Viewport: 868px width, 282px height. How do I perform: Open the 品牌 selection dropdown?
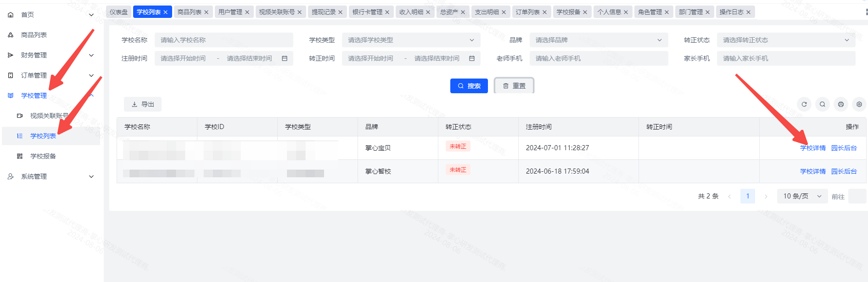(x=598, y=40)
